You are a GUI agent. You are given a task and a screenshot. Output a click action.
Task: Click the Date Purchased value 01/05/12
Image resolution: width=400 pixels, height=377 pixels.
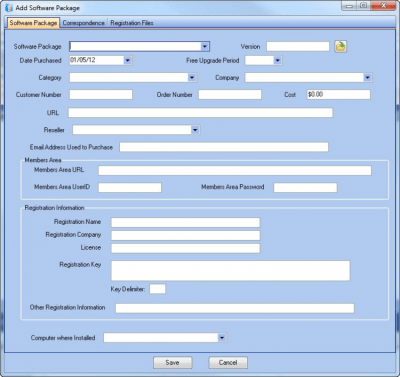[83, 60]
